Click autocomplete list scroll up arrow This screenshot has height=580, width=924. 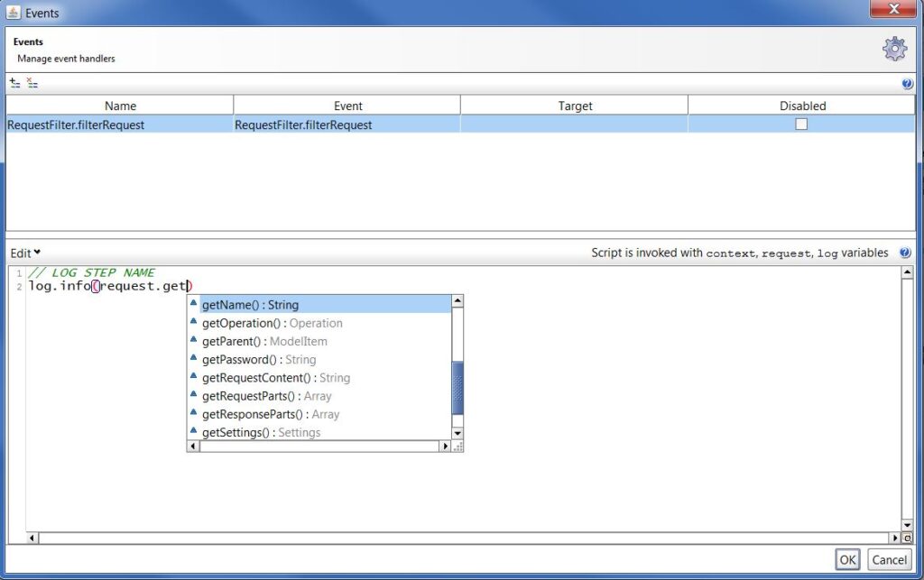click(457, 301)
